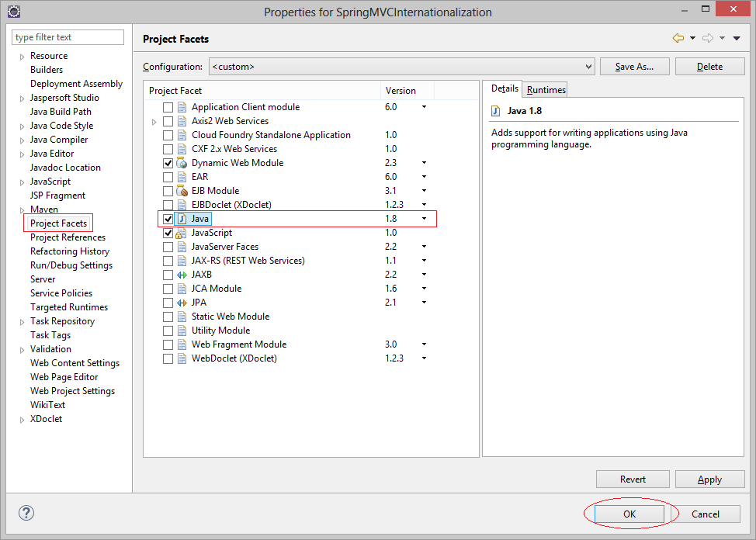Uncheck the Dynamic Web Module checkbox
756x540 pixels.
pos(168,163)
